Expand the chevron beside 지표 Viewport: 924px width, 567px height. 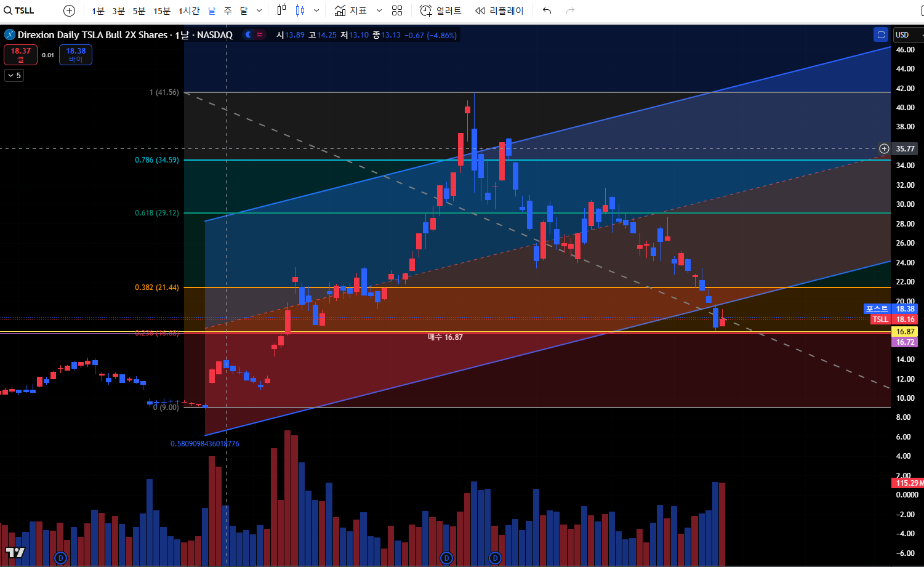[x=379, y=10]
